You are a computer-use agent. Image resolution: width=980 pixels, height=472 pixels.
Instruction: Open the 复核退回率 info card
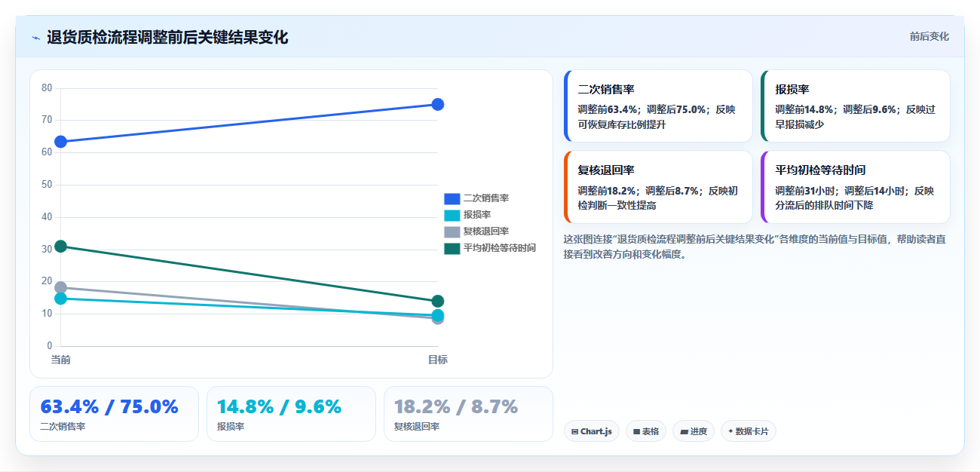(658, 187)
